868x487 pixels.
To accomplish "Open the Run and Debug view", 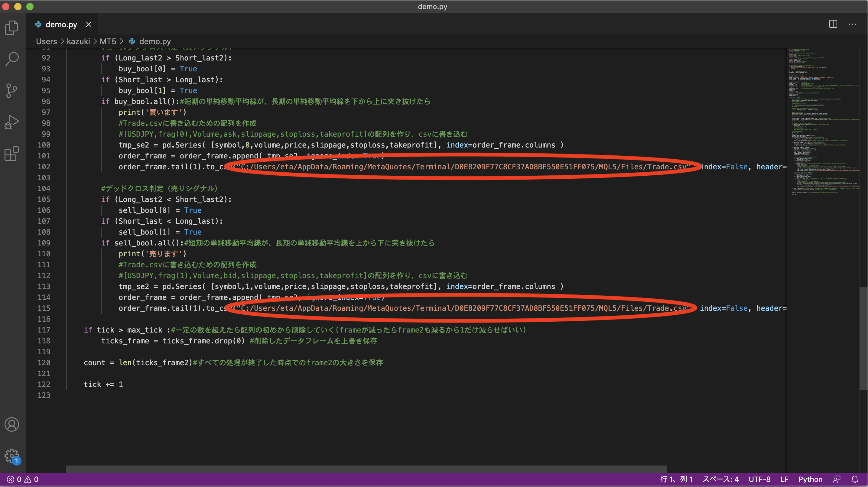I will 12,122.
